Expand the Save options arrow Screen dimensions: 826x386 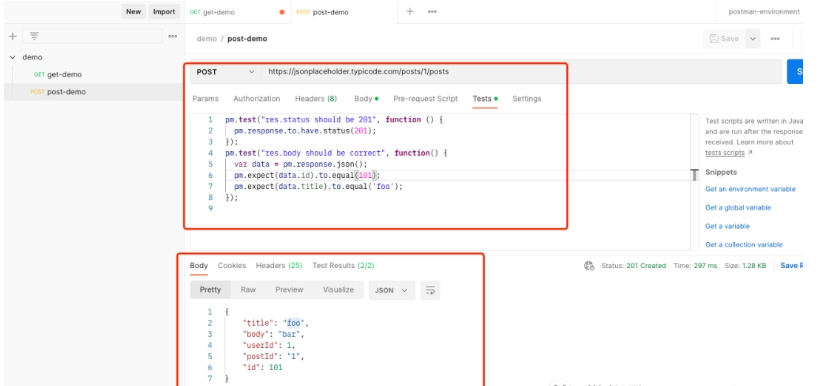click(753, 38)
